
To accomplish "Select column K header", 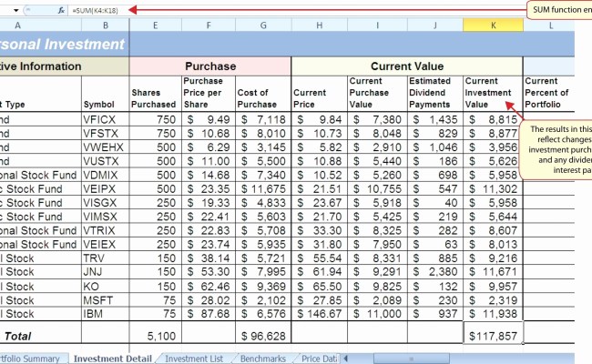I will (493, 25).
